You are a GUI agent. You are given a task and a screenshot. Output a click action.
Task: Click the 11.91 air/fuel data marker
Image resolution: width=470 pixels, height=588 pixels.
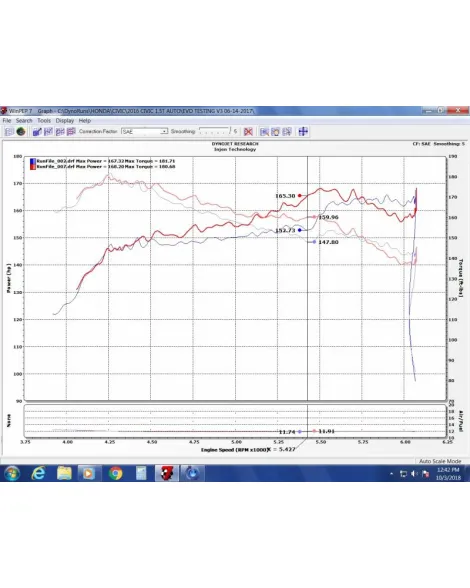pos(314,431)
